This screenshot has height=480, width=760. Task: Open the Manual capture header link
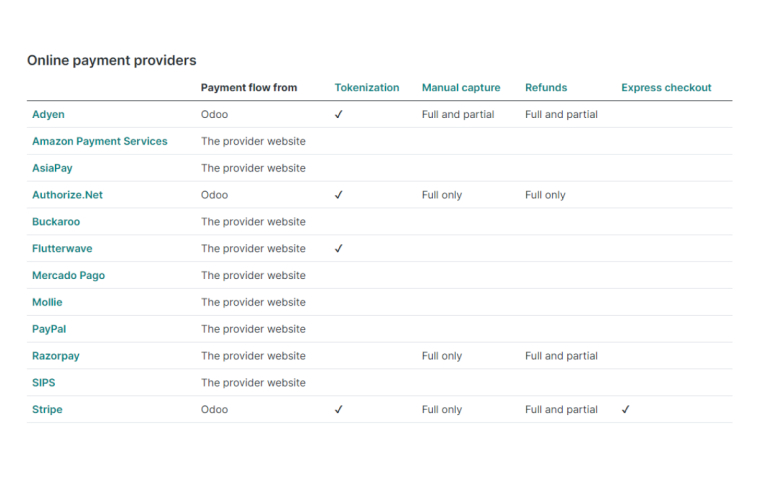[x=461, y=88]
